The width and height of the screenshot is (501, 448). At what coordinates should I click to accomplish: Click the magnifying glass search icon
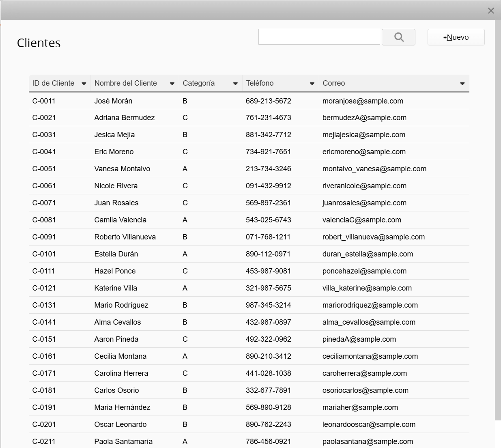click(398, 37)
